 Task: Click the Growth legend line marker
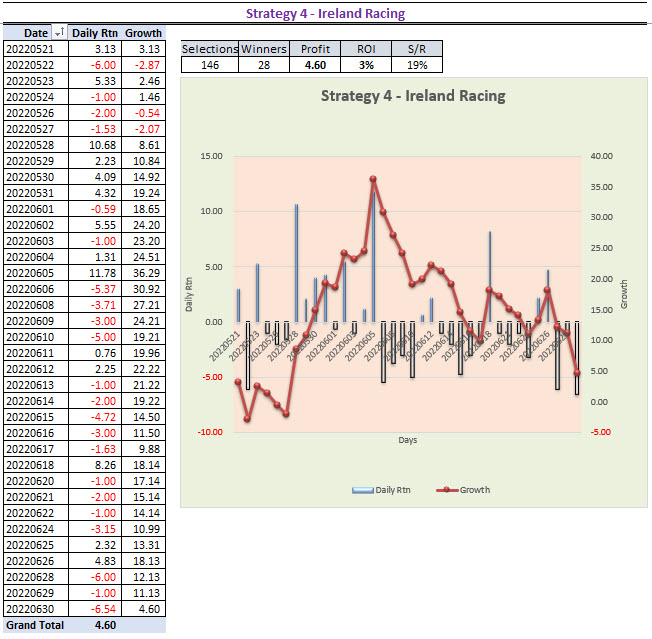pyautogui.click(x=447, y=490)
